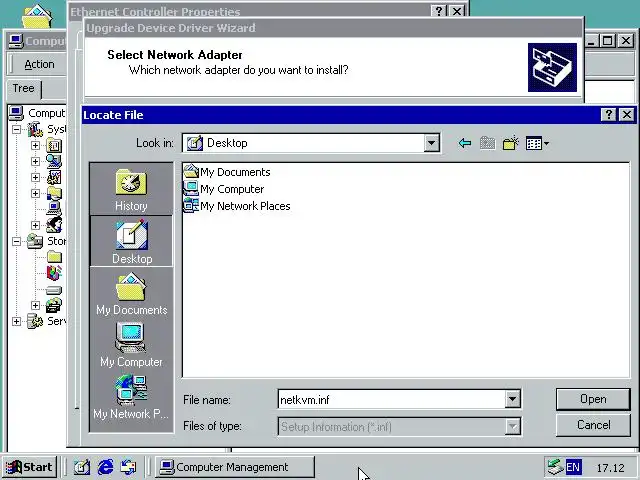Click the hardware tray icon
640x480 pixels.
(555, 467)
